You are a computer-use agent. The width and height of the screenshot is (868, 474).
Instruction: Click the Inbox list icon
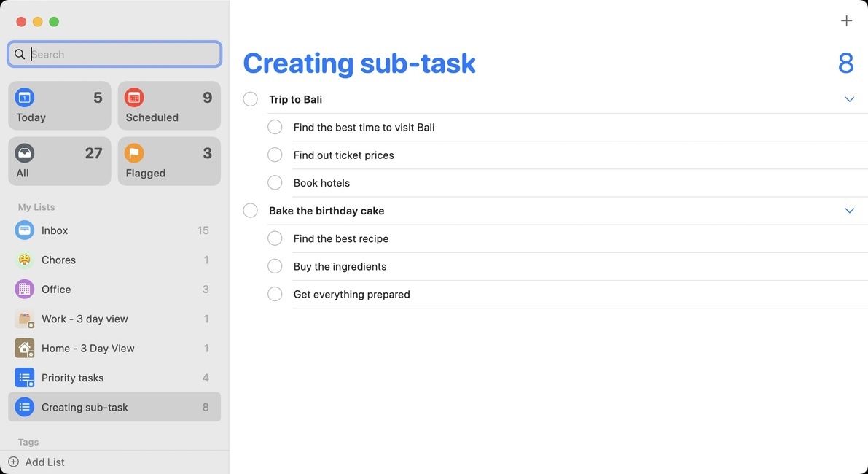24,230
